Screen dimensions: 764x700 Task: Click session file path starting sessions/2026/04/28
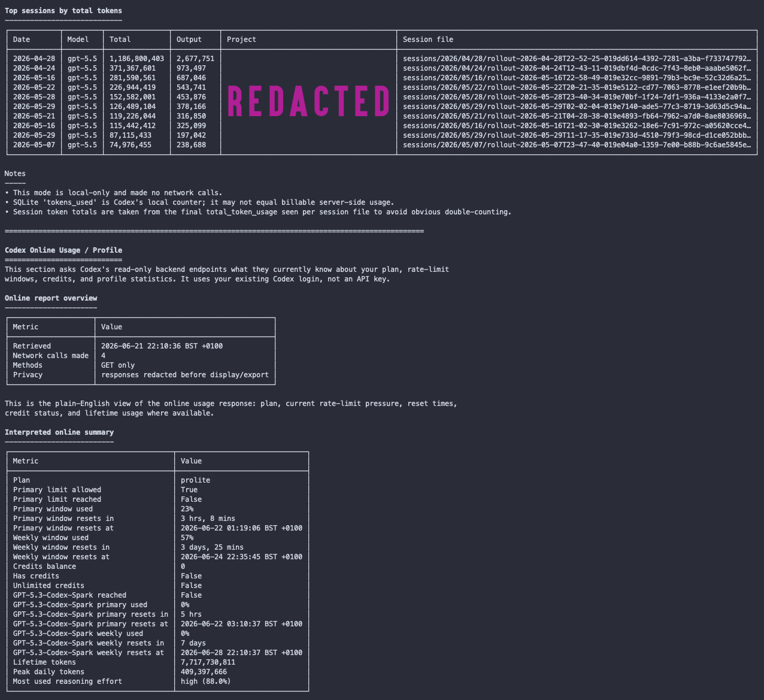(577, 59)
